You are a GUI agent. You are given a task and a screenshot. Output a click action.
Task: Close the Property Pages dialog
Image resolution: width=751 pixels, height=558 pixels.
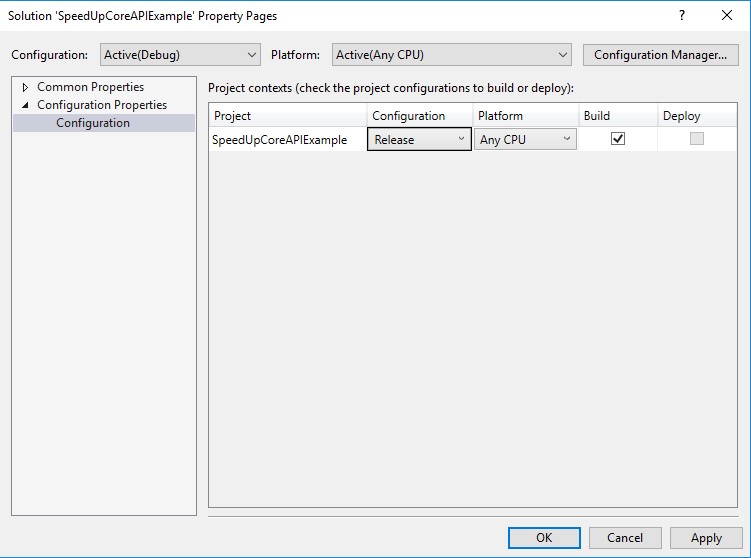727,15
